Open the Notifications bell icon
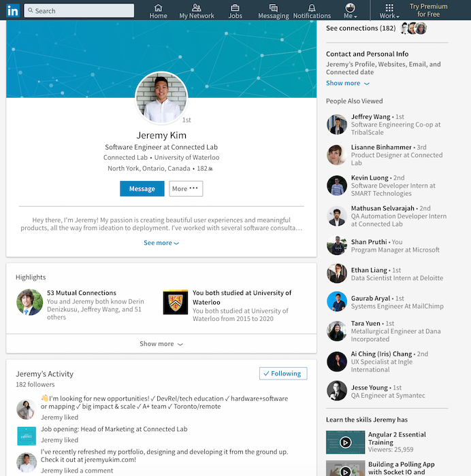Viewport: 471px width, 476px height. click(x=312, y=7)
